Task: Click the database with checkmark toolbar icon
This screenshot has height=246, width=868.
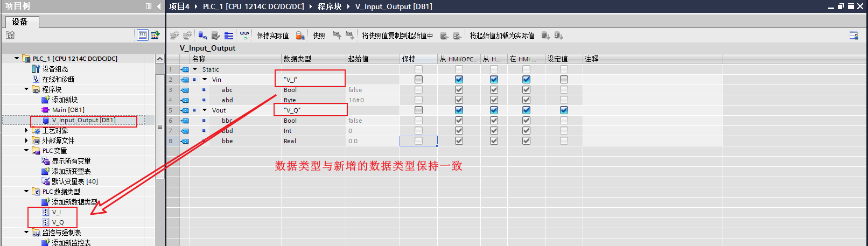Action: (x=216, y=36)
